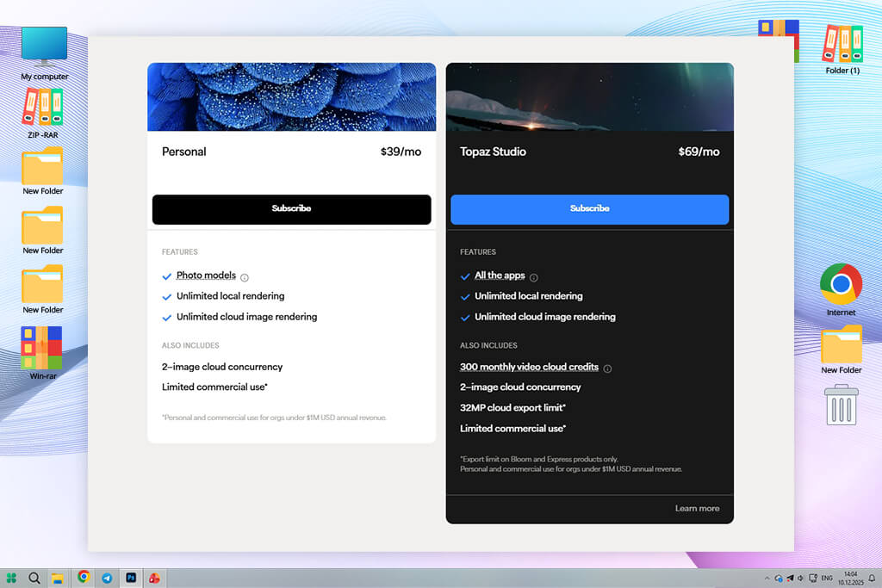
Task: Click Unlimited local rendering in the Personal card
Action: tap(231, 296)
